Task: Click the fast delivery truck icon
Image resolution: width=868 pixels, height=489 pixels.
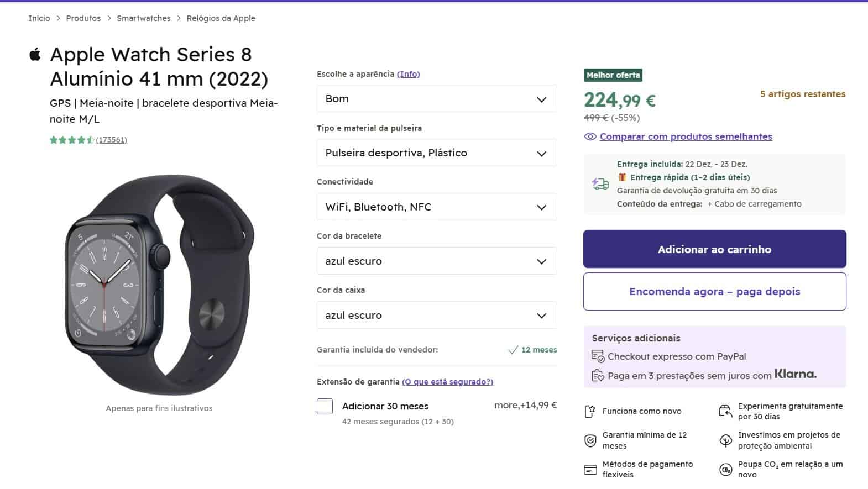Action: [x=600, y=184]
